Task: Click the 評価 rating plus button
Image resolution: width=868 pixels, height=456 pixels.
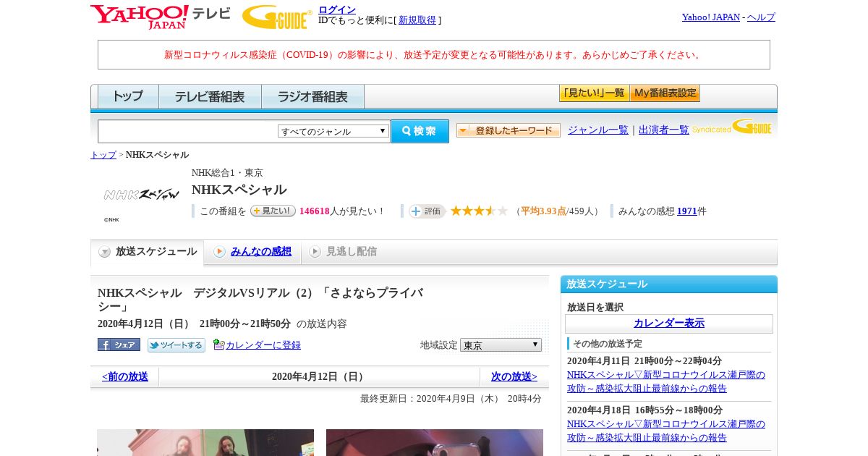Action: [427, 211]
